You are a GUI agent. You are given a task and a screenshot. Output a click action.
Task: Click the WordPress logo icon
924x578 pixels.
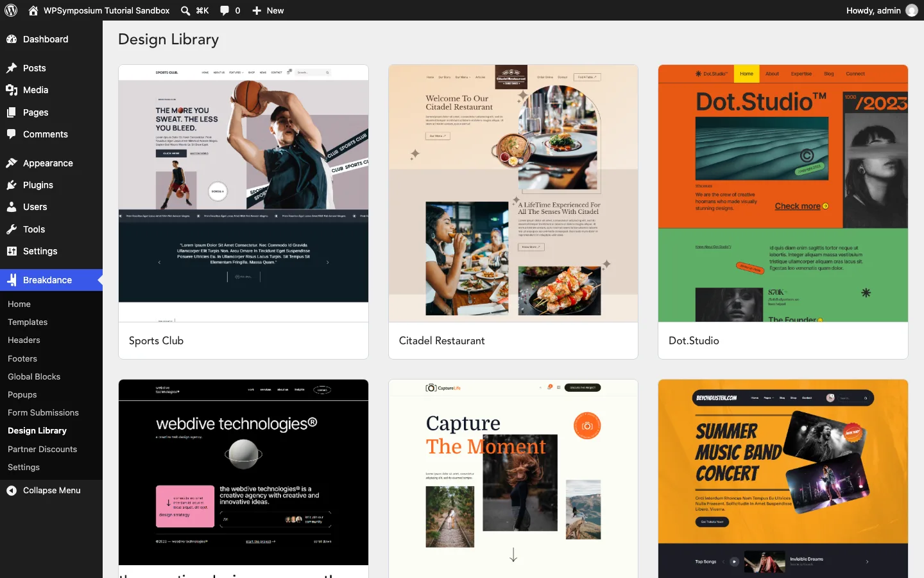tap(11, 10)
